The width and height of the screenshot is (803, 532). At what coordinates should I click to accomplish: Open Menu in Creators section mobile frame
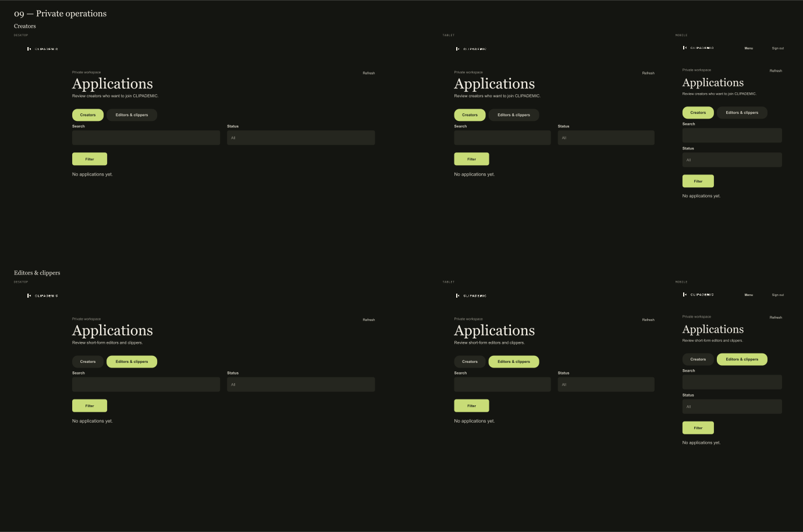click(748, 48)
